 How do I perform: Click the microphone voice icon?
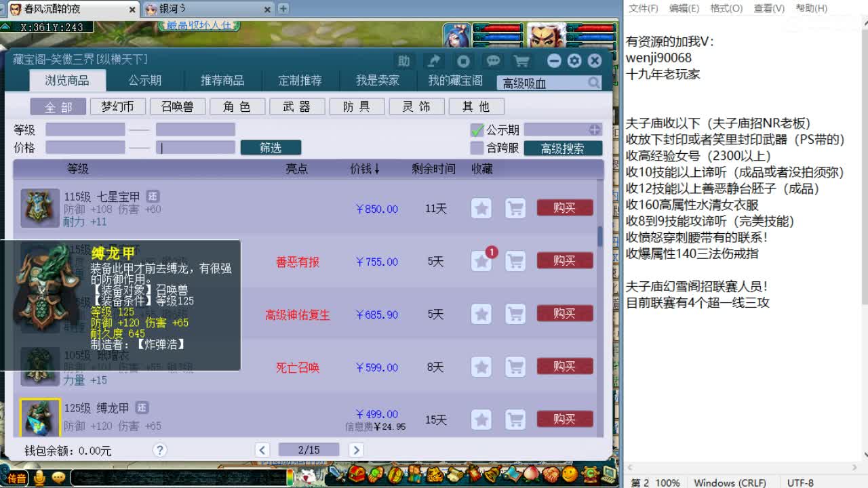(x=39, y=478)
